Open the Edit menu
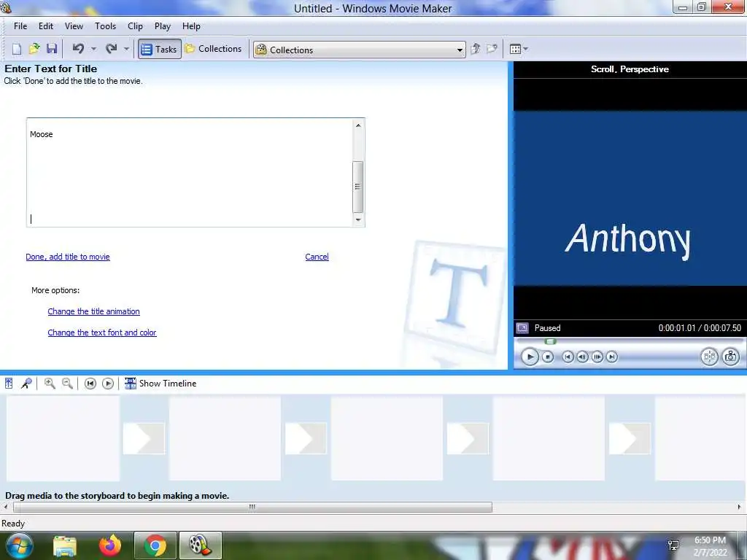The height and width of the screenshot is (560, 747). point(46,26)
